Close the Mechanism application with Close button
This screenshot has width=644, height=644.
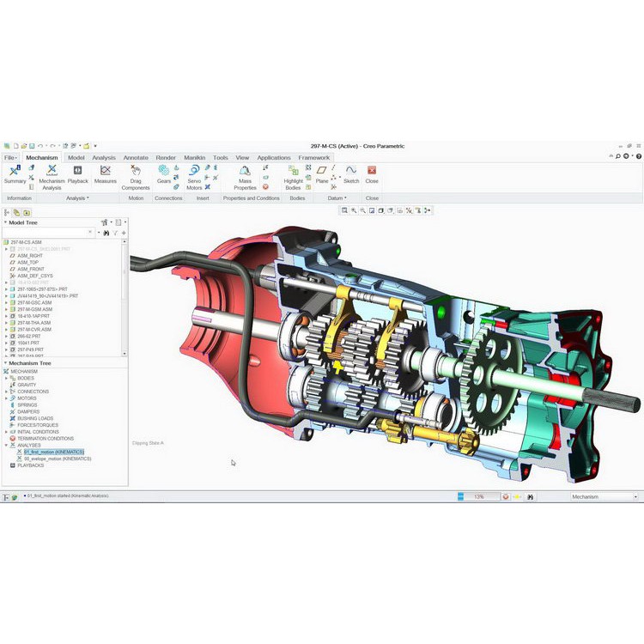(372, 174)
